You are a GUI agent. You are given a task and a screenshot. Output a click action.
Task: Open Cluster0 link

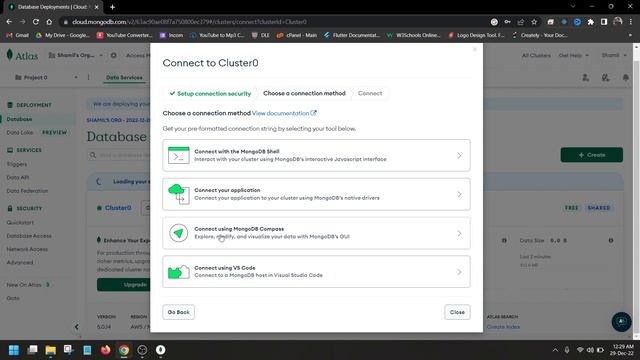click(x=118, y=208)
